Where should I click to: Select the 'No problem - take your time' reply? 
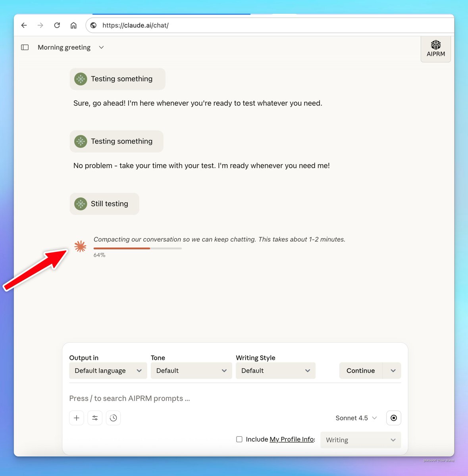[x=202, y=165]
